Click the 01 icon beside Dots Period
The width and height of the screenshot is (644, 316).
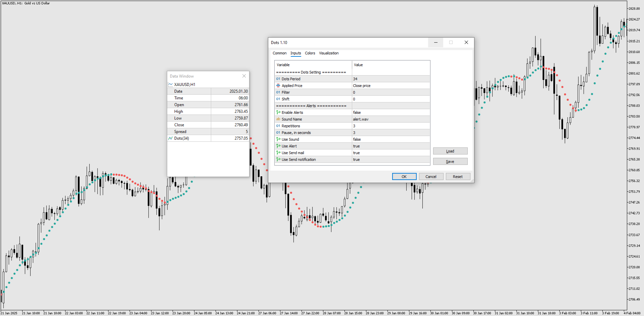pos(278,79)
